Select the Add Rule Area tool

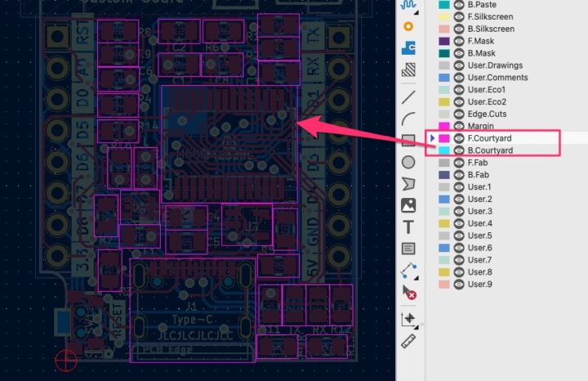408,70
